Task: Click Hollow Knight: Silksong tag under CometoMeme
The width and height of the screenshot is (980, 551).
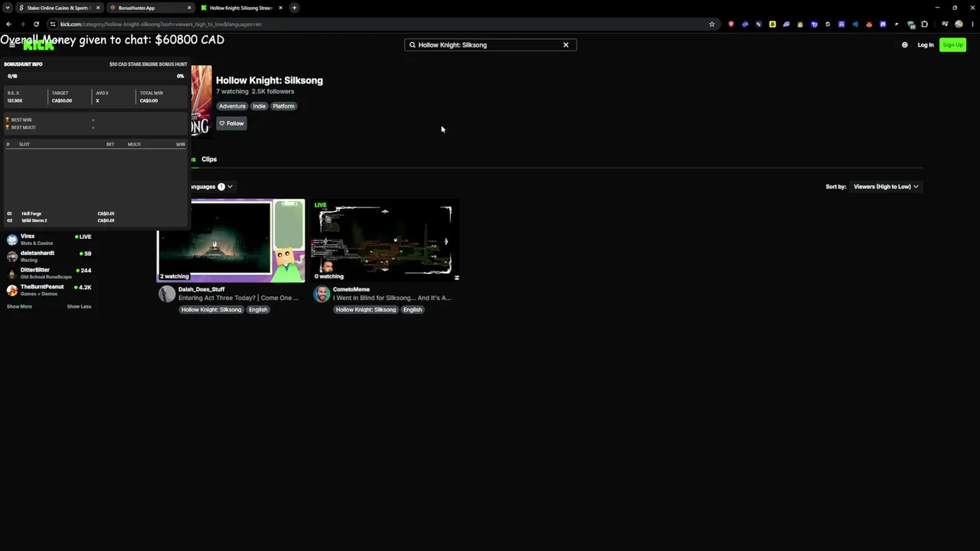Action: pyautogui.click(x=365, y=309)
